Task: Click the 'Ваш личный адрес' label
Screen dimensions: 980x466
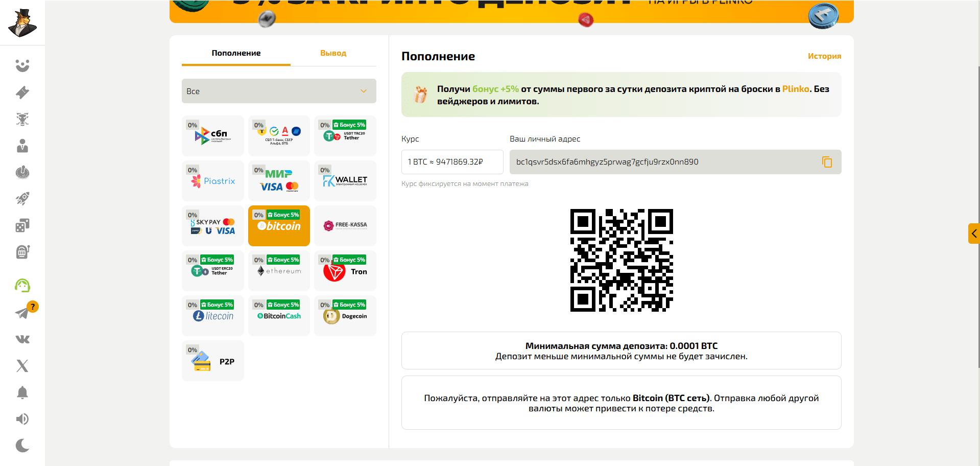Action: 545,139
